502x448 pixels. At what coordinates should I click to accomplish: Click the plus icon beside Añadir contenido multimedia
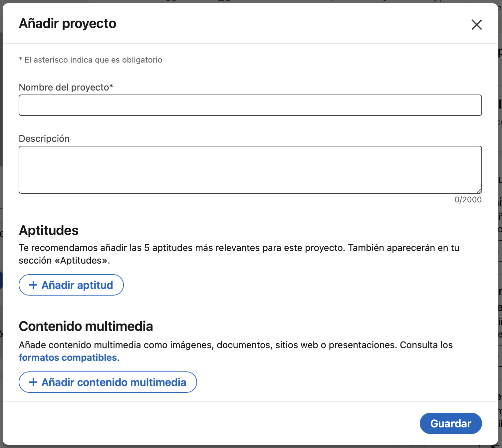coord(33,382)
